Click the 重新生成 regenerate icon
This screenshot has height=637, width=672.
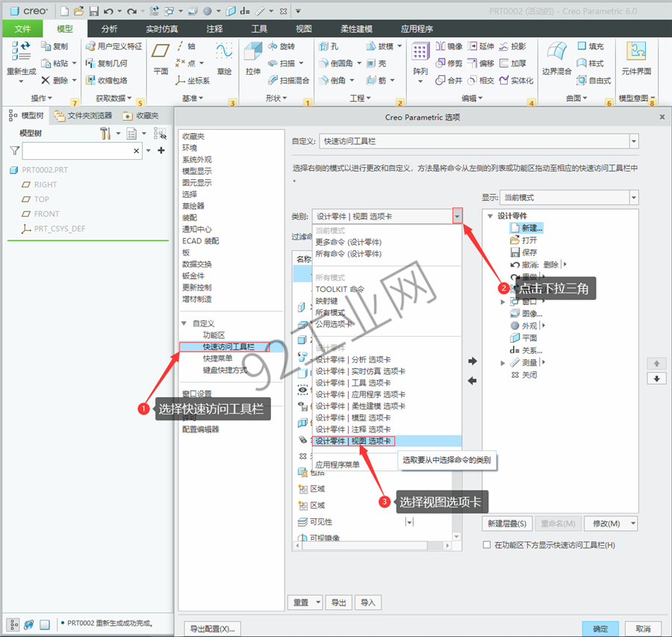(x=21, y=51)
